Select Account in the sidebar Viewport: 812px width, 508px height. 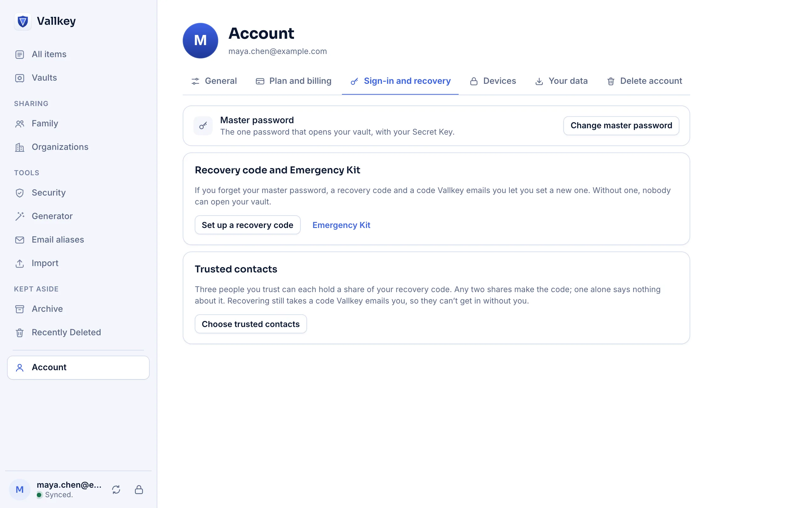point(78,368)
